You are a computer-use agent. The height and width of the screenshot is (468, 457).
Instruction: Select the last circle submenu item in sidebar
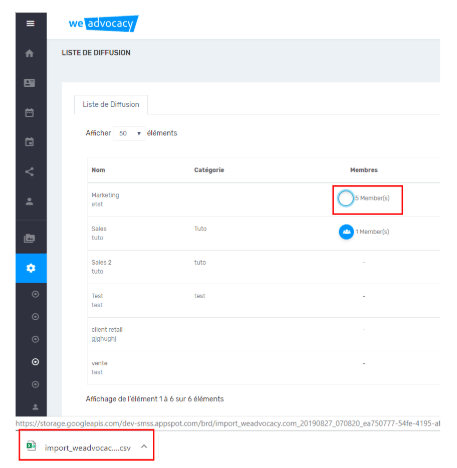point(35,384)
